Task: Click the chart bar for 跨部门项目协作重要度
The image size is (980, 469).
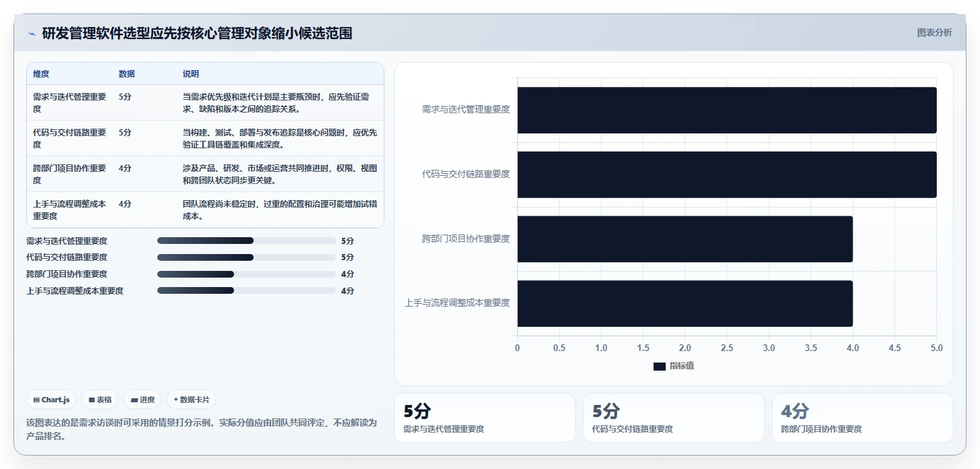Action: click(685, 239)
